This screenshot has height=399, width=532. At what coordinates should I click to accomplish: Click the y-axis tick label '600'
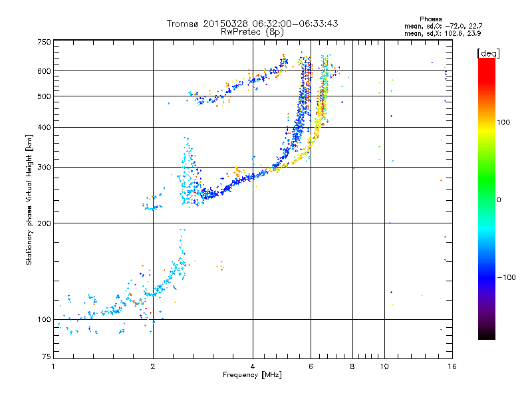click(x=45, y=71)
